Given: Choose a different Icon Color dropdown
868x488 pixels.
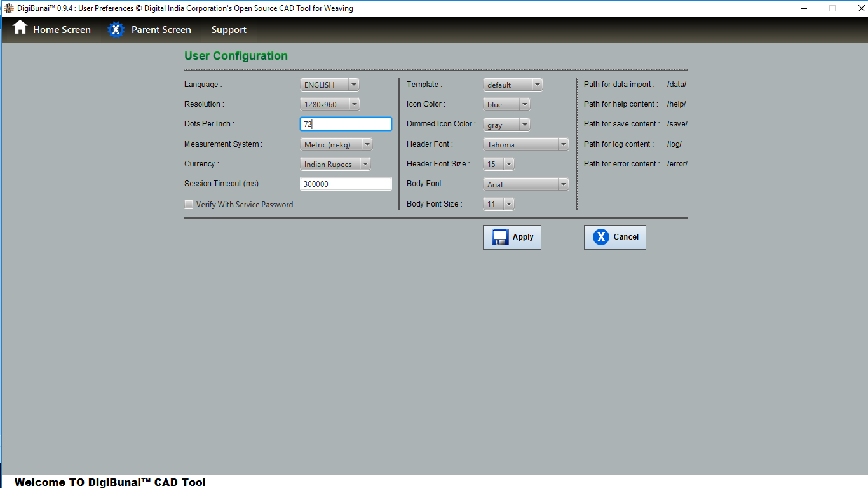Looking at the screenshot, I should 506,104.
